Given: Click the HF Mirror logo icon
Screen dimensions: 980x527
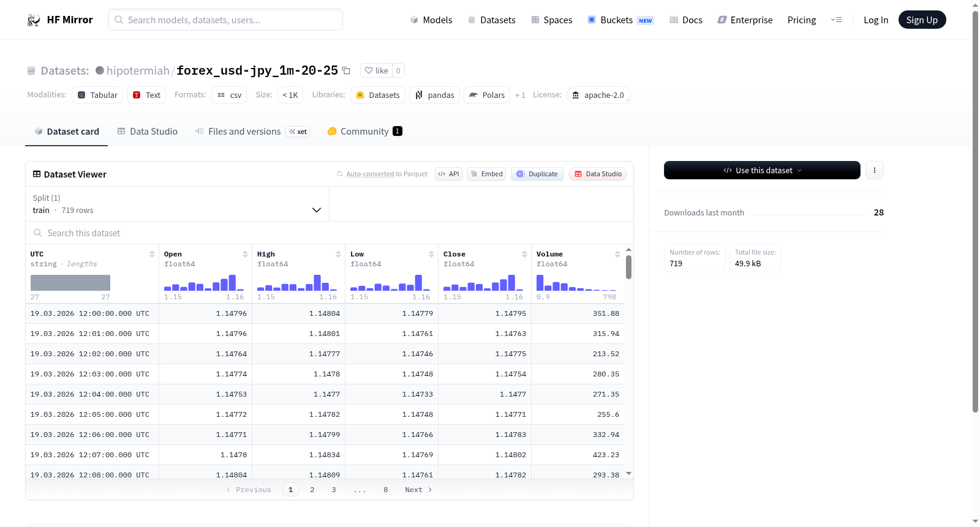Looking at the screenshot, I should point(34,20).
